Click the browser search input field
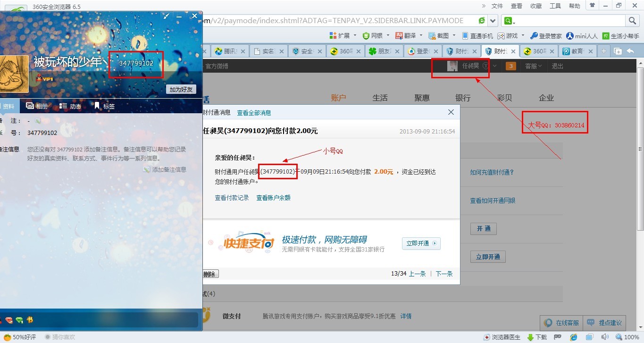 click(571, 21)
